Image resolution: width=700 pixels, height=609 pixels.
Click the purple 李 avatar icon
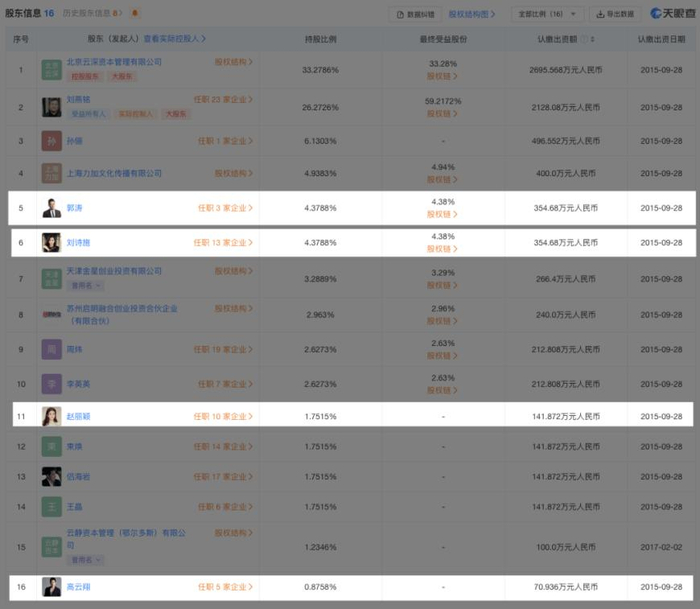pyautogui.click(x=51, y=384)
